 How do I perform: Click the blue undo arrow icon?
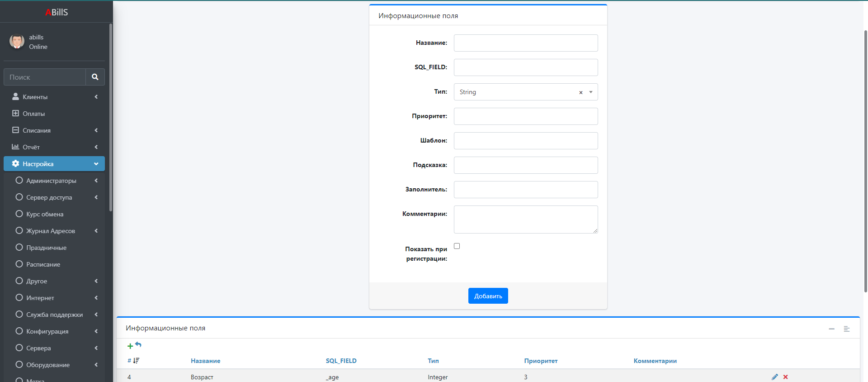(x=138, y=345)
